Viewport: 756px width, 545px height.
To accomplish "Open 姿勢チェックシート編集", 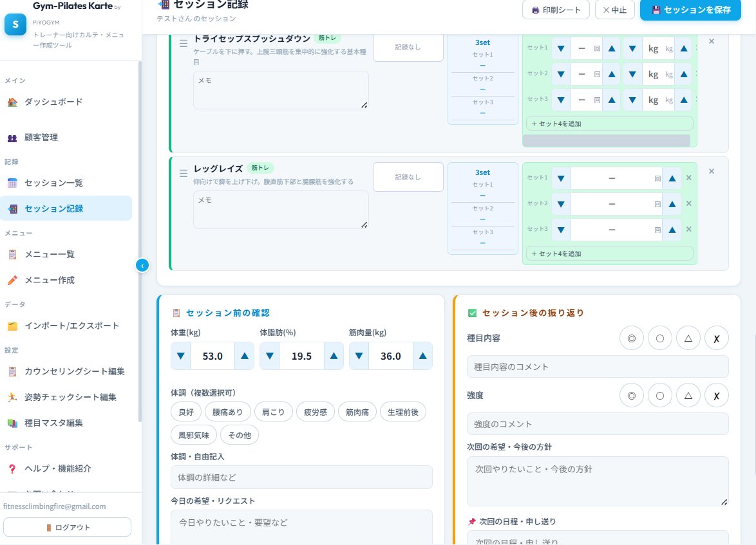I will (66, 397).
